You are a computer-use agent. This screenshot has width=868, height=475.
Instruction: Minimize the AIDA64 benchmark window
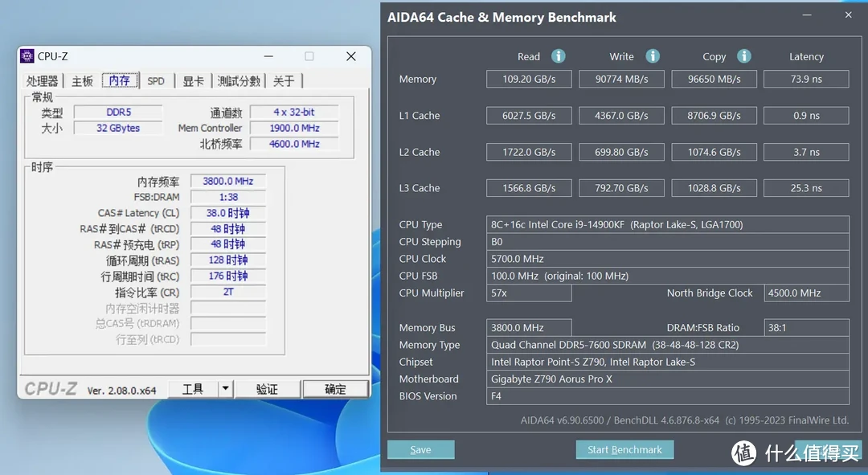point(807,15)
